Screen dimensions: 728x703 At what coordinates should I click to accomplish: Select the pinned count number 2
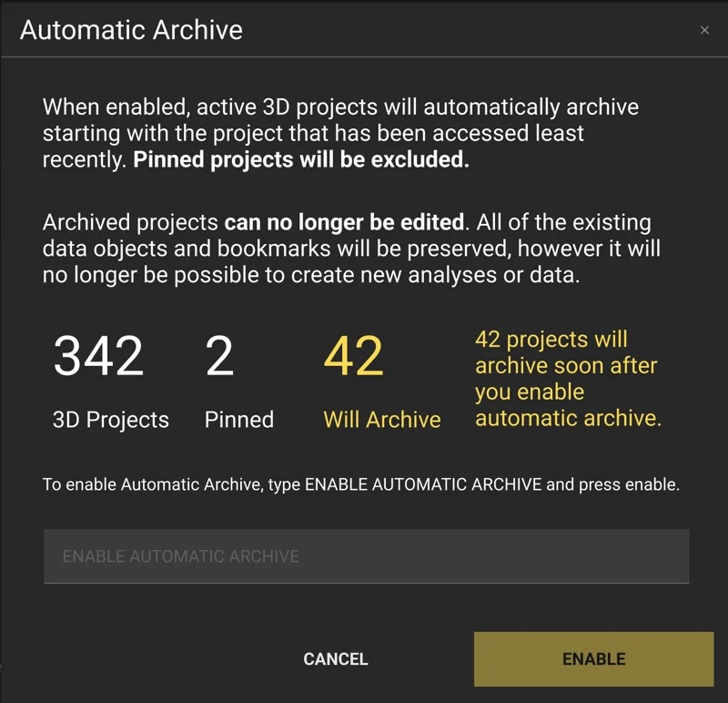[x=219, y=356]
